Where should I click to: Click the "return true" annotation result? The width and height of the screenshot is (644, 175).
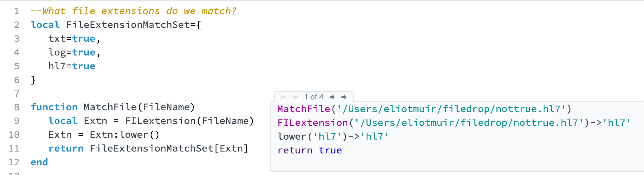(309, 150)
